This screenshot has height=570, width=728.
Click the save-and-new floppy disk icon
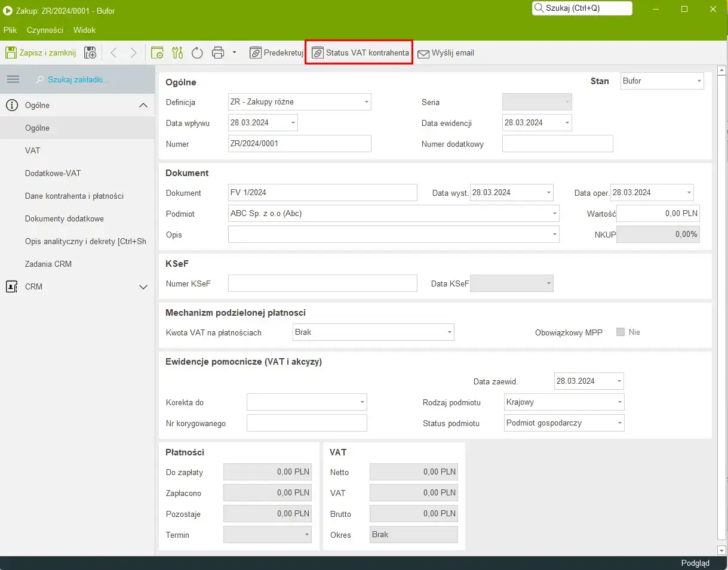[90, 53]
